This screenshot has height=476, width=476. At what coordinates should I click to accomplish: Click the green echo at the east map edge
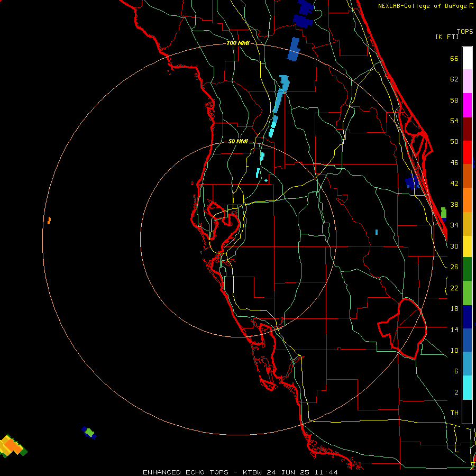(x=444, y=213)
